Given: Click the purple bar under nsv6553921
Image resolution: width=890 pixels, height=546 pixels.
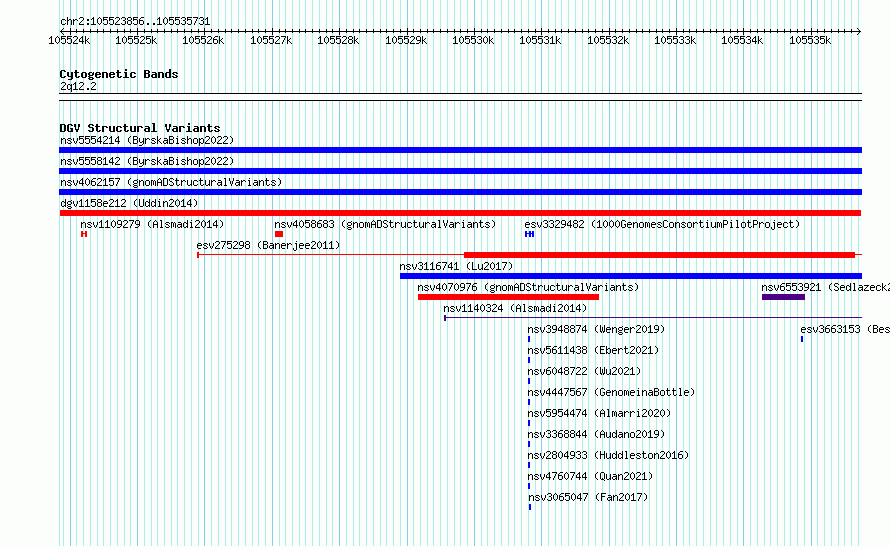Looking at the screenshot, I should click(x=783, y=297).
